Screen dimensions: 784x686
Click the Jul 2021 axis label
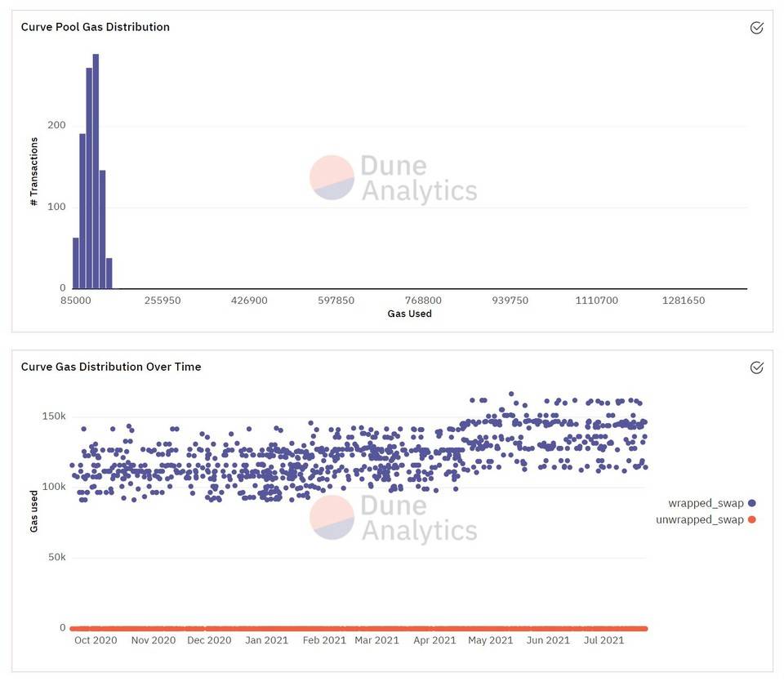pos(604,640)
